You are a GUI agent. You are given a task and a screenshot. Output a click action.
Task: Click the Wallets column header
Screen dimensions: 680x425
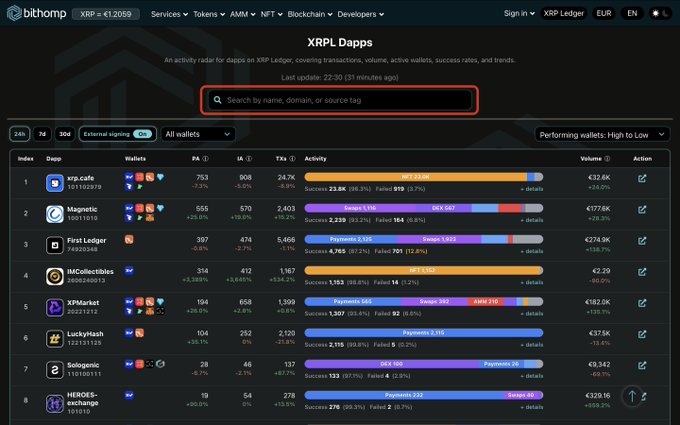(x=135, y=159)
